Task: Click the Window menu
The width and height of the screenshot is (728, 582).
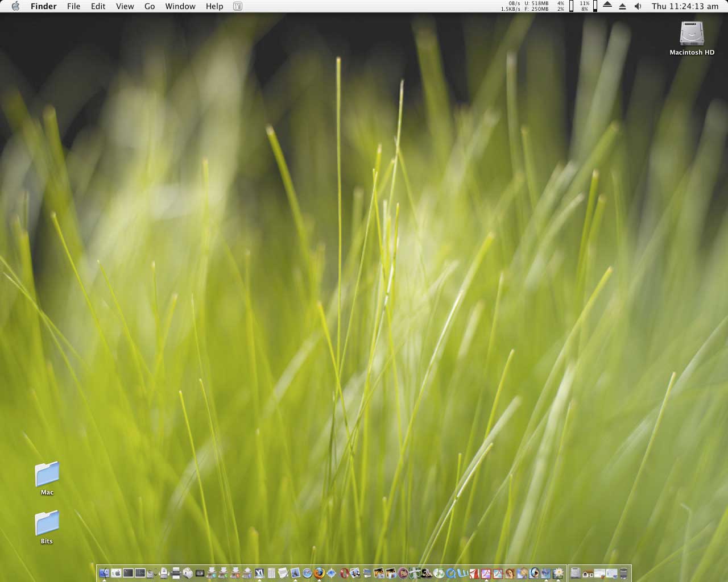Action: (x=180, y=6)
